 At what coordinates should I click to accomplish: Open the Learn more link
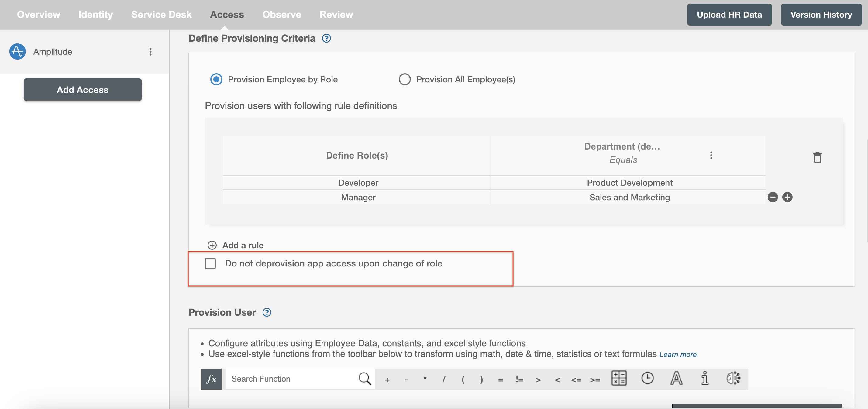(678, 354)
